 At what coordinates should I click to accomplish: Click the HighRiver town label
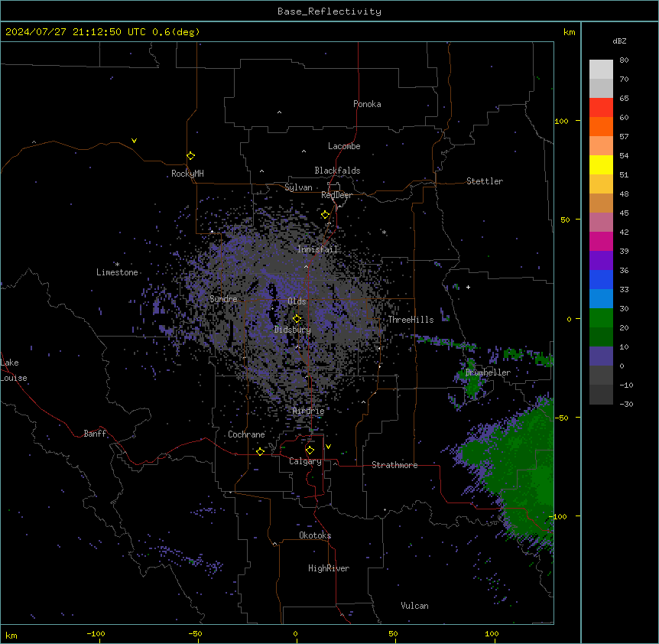[329, 568]
